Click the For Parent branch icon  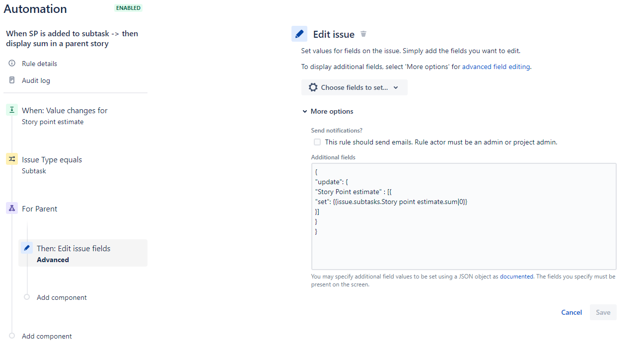pyautogui.click(x=11, y=208)
